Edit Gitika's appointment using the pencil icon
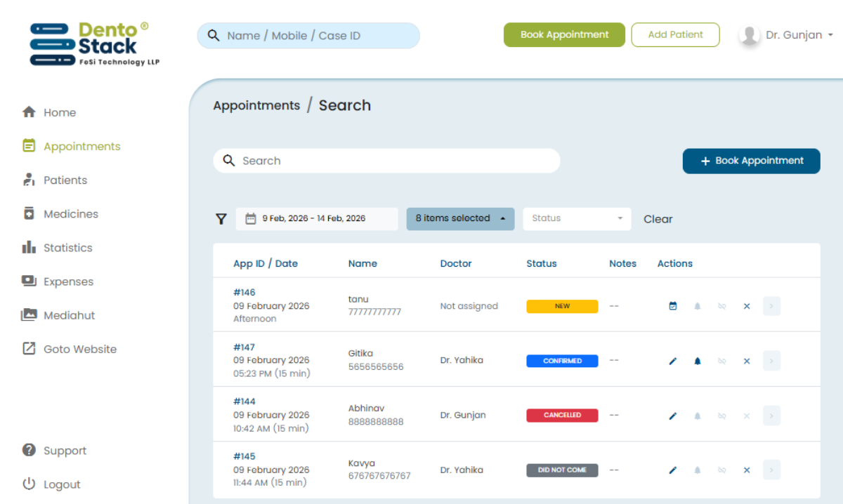The width and height of the screenshot is (843, 504). point(672,361)
